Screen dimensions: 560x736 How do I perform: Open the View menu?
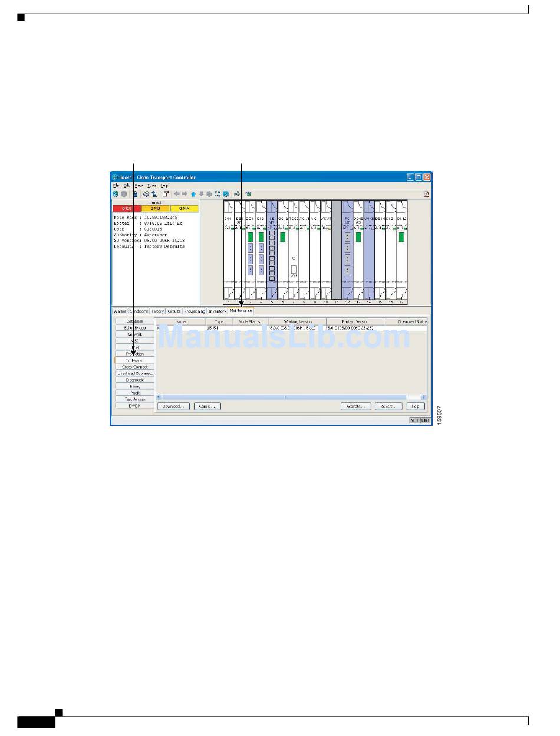tap(139, 185)
